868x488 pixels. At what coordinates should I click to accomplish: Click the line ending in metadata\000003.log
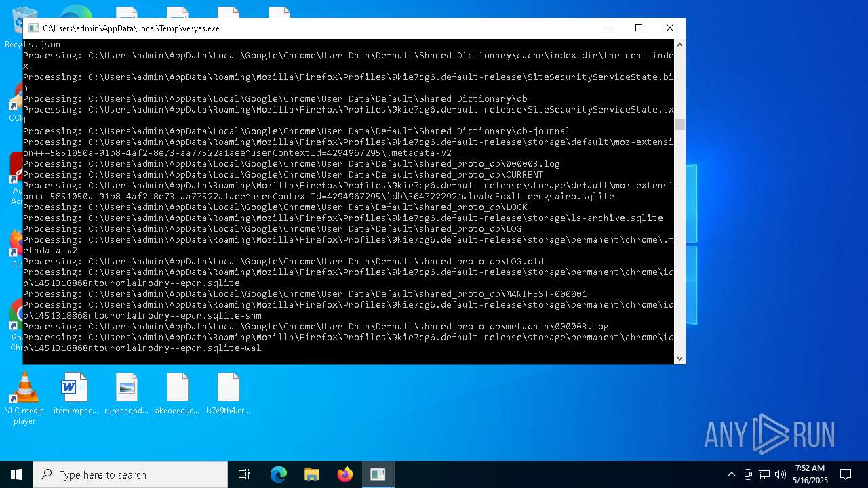pos(316,327)
